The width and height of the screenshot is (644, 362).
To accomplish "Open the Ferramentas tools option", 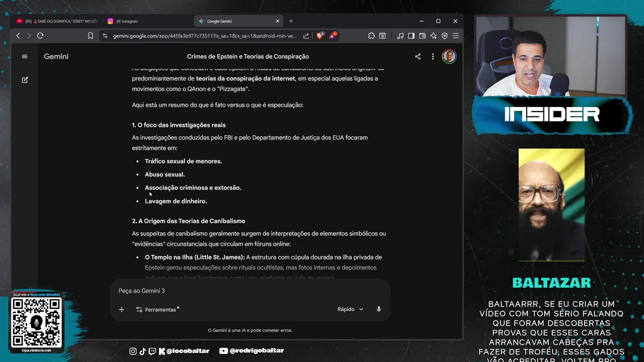I will pos(157,309).
